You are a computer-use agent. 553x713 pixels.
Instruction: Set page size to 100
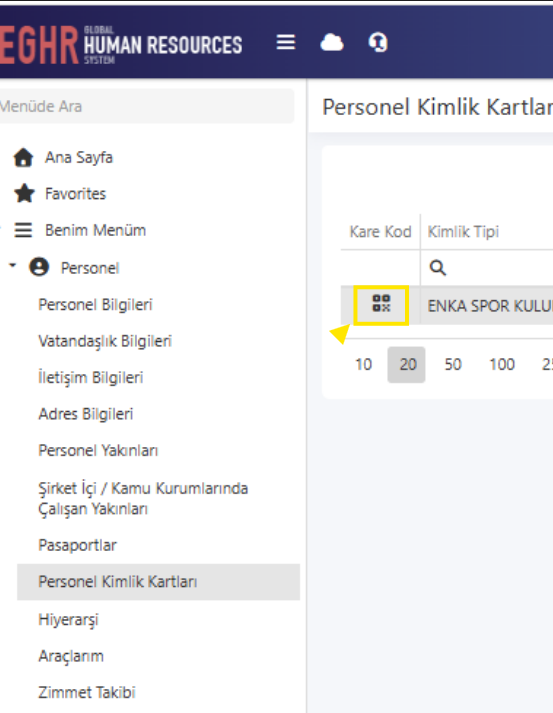pos(502,364)
